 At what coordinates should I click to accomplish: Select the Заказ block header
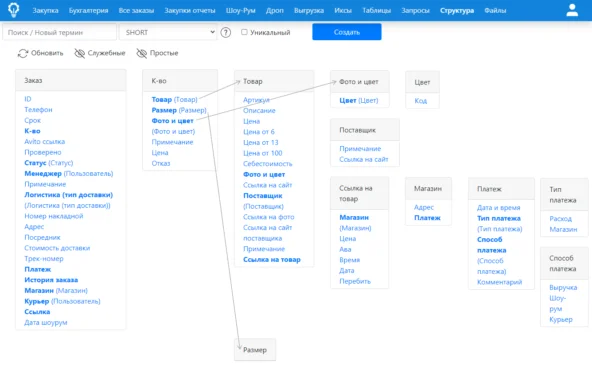coord(71,80)
